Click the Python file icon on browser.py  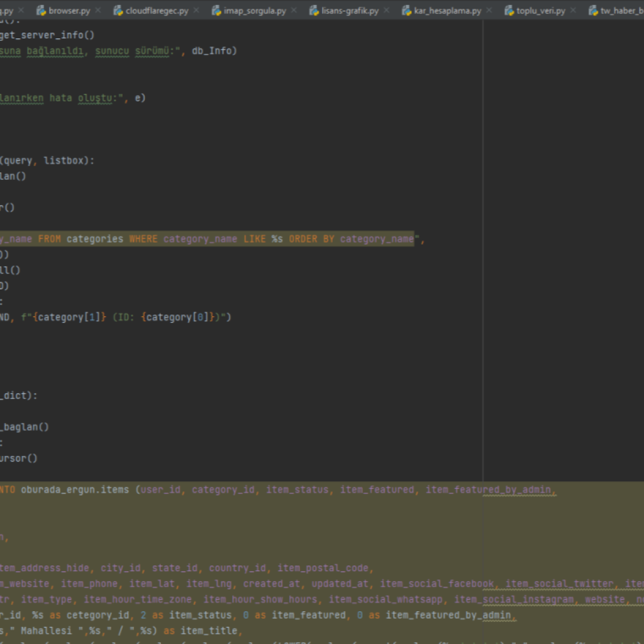(x=41, y=11)
